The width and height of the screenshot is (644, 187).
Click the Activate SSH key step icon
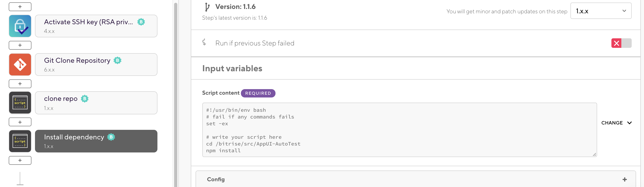pos(20,26)
